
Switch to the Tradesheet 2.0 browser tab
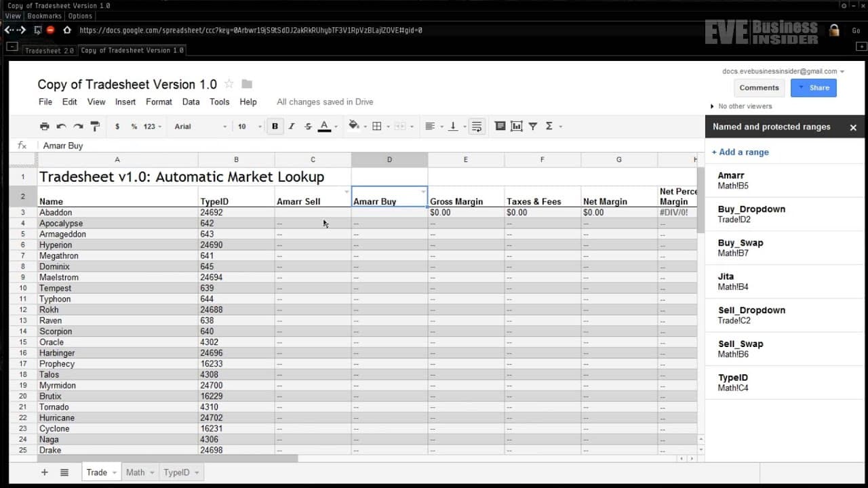50,50
